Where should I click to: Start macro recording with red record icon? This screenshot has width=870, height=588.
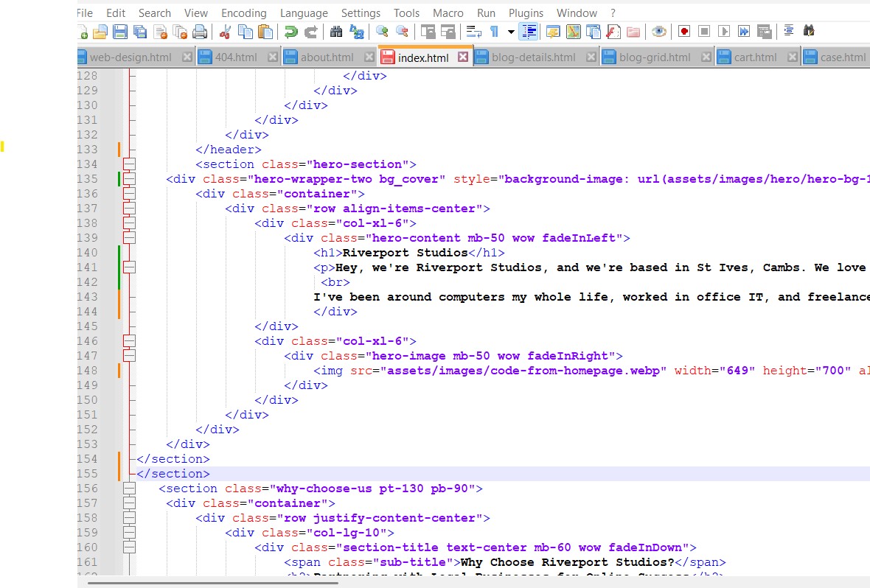pyautogui.click(x=684, y=32)
